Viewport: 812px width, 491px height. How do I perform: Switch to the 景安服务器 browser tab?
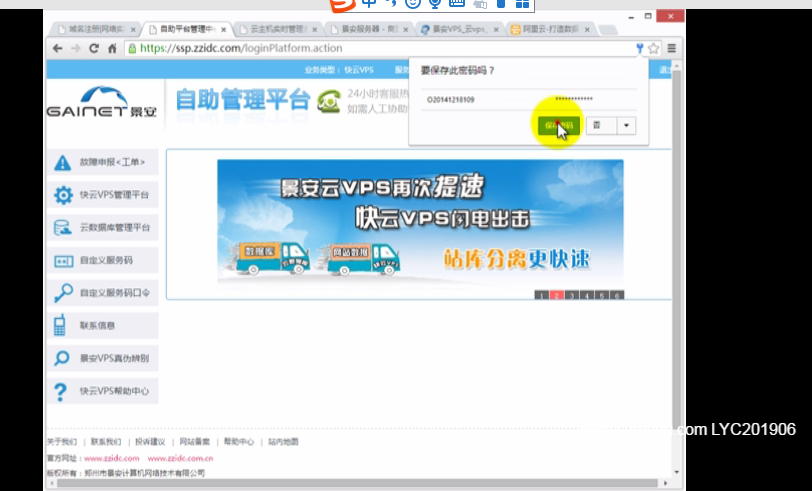tap(368, 30)
